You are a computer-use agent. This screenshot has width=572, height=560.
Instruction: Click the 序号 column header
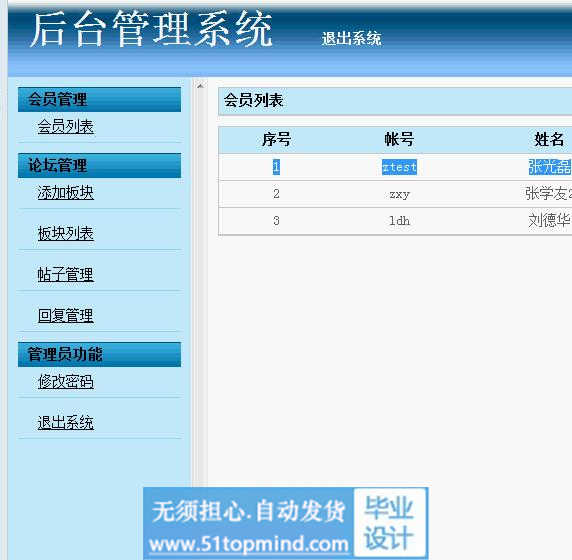click(x=276, y=140)
